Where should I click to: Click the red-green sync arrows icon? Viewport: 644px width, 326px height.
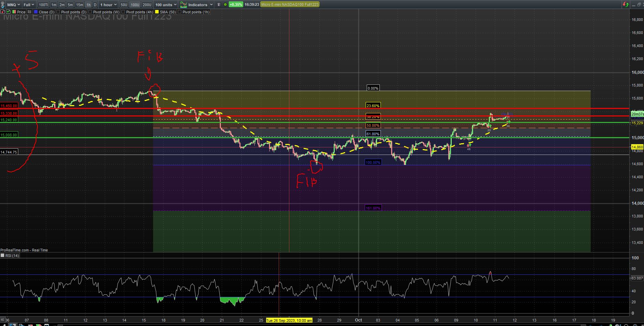(x=625, y=4)
